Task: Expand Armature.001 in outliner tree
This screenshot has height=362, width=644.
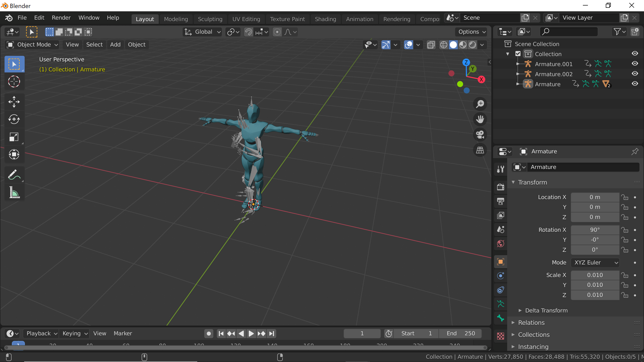Action: tap(518, 64)
